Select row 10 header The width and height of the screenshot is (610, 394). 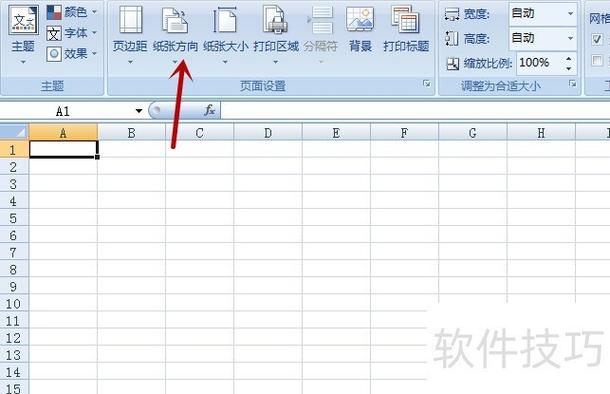click(x=14, y=303)
